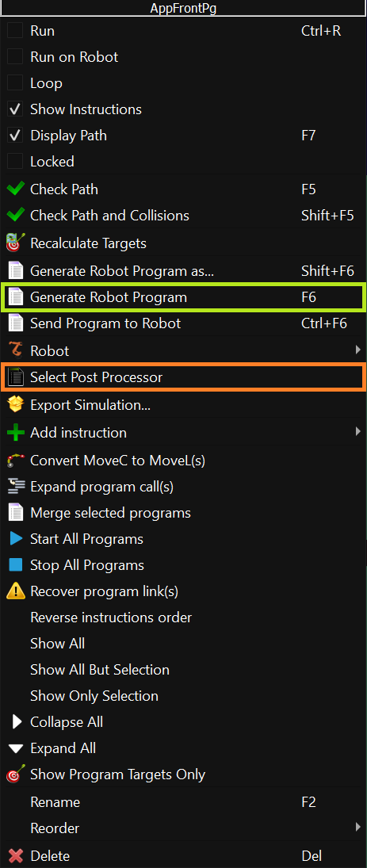The image size is (367, 868).
Task: Click the red X Delete icon
Action: click(16, 855)
